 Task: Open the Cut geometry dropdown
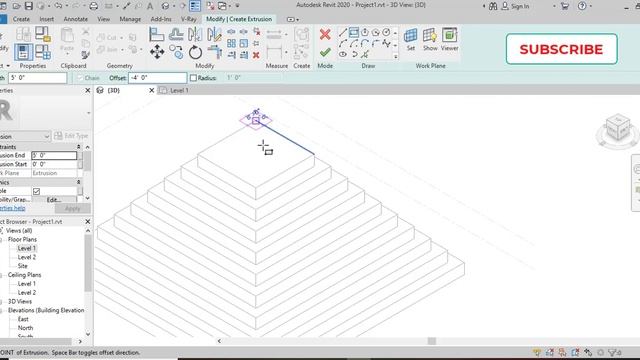coord(122,38)
